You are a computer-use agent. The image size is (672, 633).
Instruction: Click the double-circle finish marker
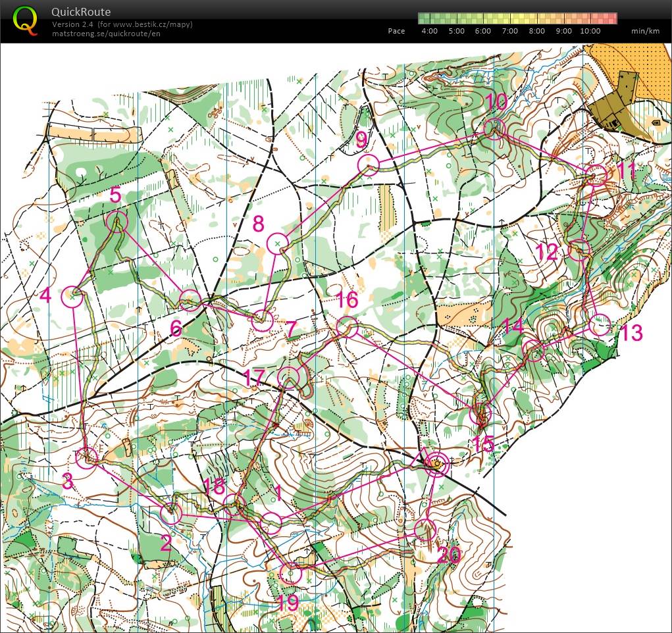click(x=436, y=464)
